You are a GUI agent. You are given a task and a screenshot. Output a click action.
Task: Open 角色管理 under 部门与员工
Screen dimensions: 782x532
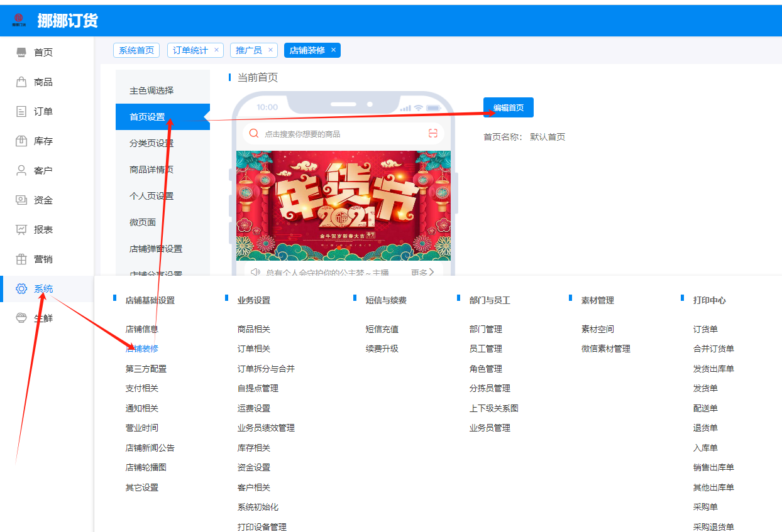click(485, 369)
